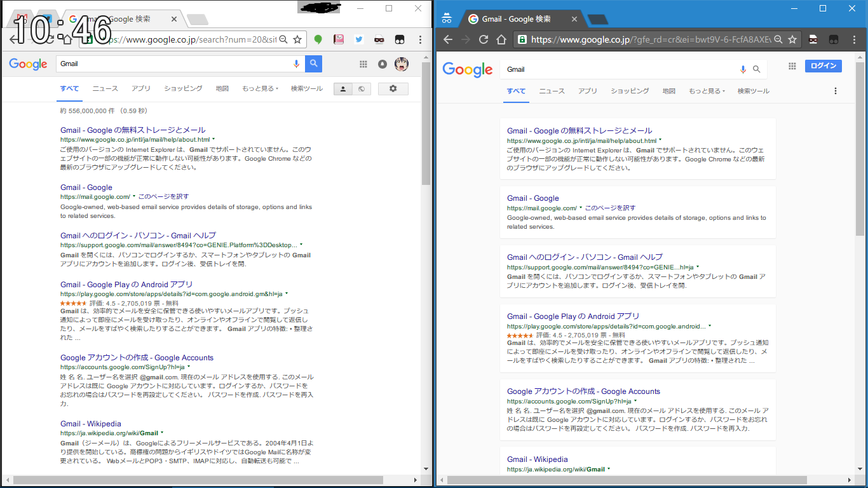
Task: Go back in the dark incognito window
Action: tap(447, 39)
